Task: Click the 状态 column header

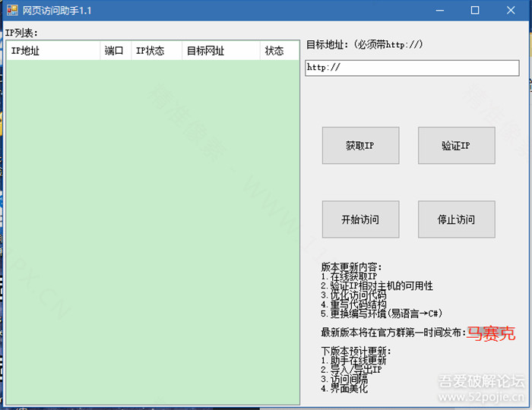Action: 279,51
